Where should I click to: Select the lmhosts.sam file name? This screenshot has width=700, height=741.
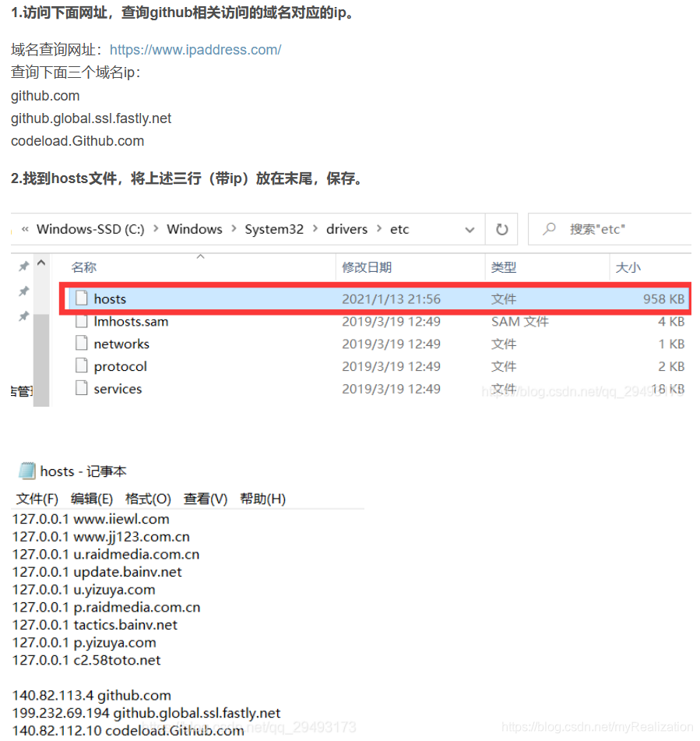tap(131, 322)
